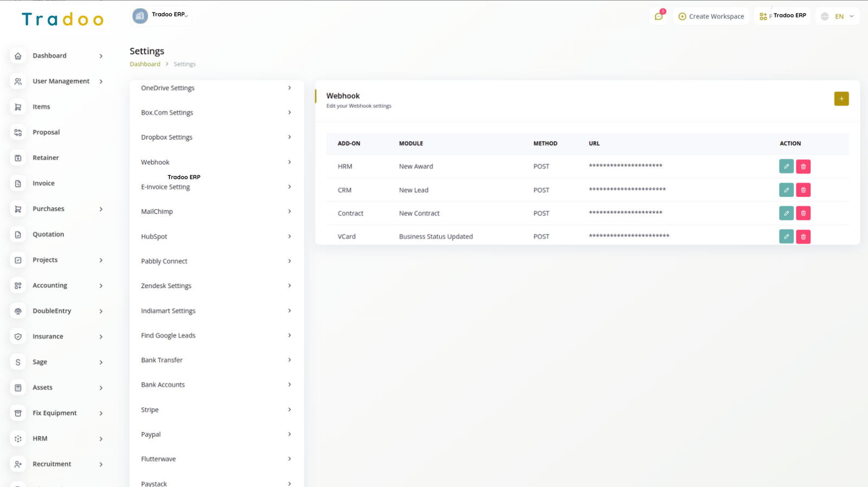This screenshot has width=868, height=487.
Task: Delete the HRM New Award webhook
Action: [803, 166]
